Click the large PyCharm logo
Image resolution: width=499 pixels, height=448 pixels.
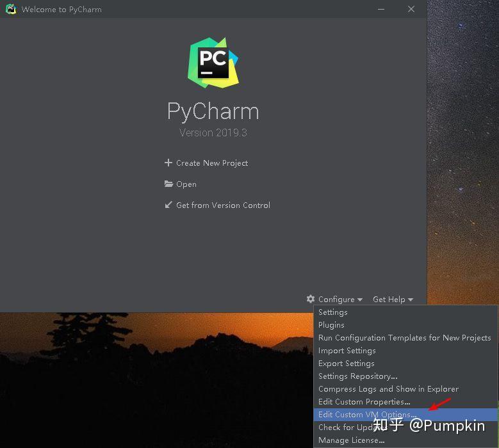213,63
